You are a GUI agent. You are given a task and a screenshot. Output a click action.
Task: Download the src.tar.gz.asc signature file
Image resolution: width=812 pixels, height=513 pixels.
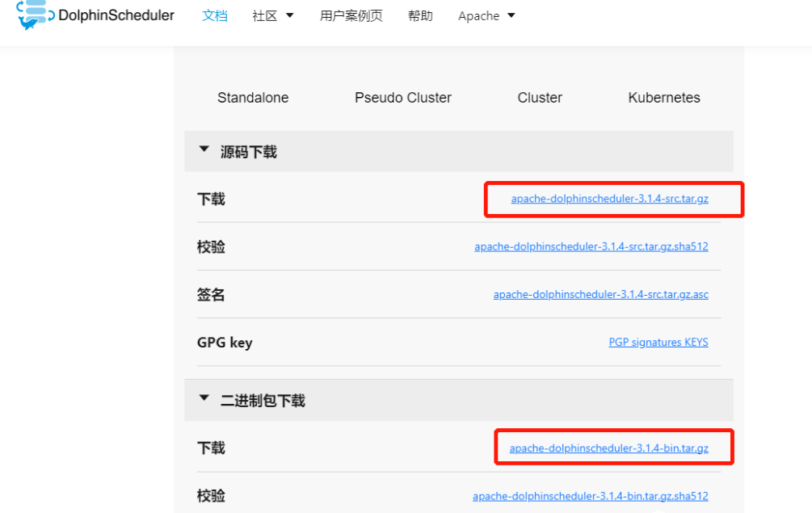click(600, 294)
